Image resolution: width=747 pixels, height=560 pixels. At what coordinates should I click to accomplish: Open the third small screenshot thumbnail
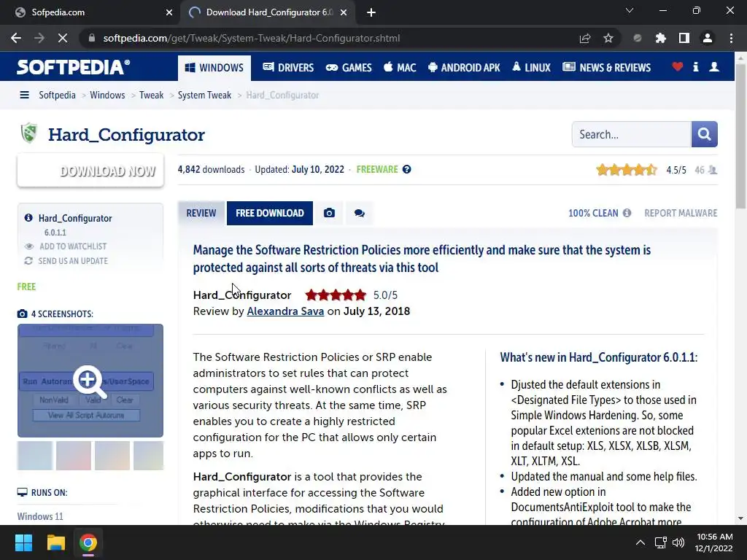112,456
